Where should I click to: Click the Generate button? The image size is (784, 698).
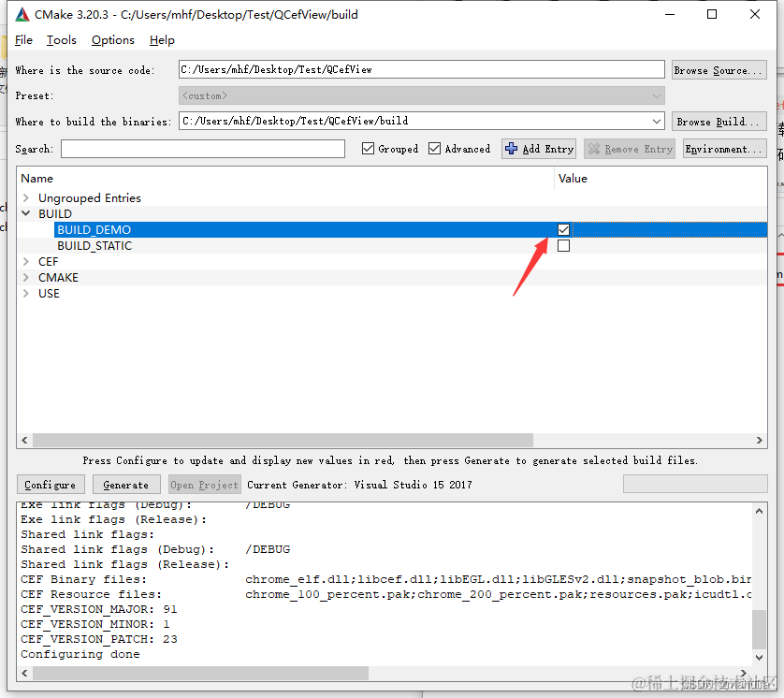126,485
